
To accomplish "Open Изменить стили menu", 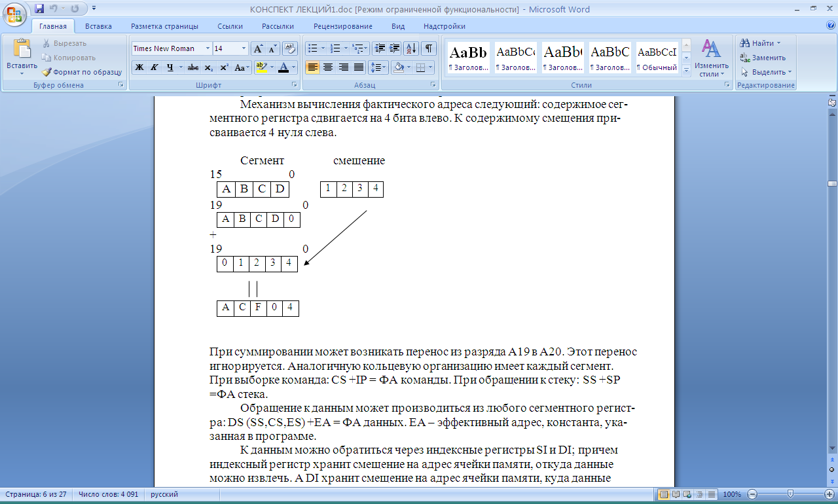I will pos(712,58).
